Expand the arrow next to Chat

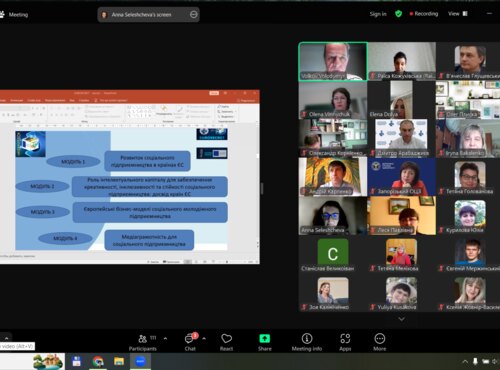[204, 338]
